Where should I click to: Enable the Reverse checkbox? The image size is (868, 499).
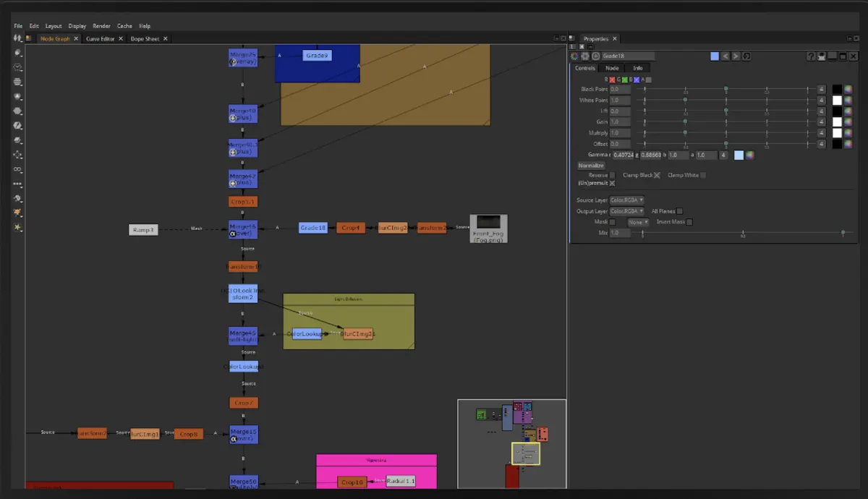[x=613, y=175]
